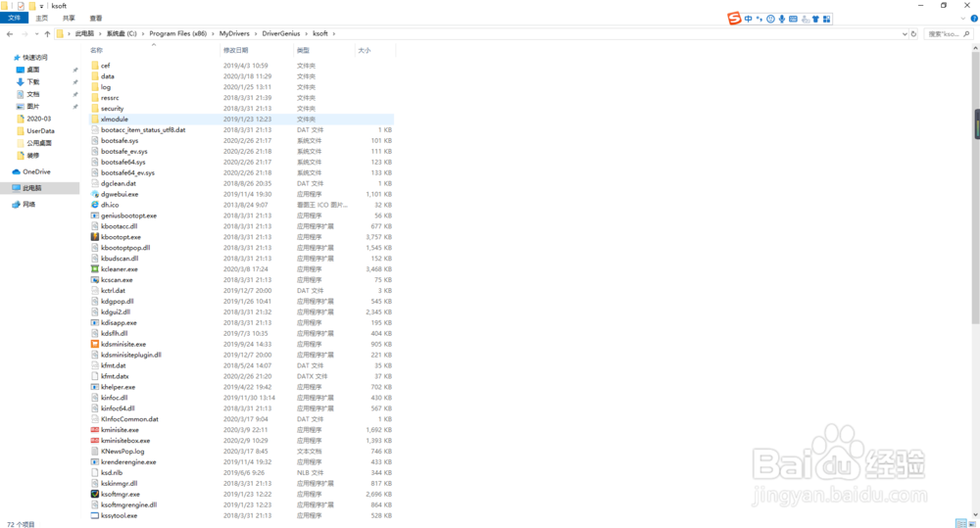This screenshot has height=528, width=980.
Task: Select the kbootopt.exe lightning icon
Action: click(95, 237)
